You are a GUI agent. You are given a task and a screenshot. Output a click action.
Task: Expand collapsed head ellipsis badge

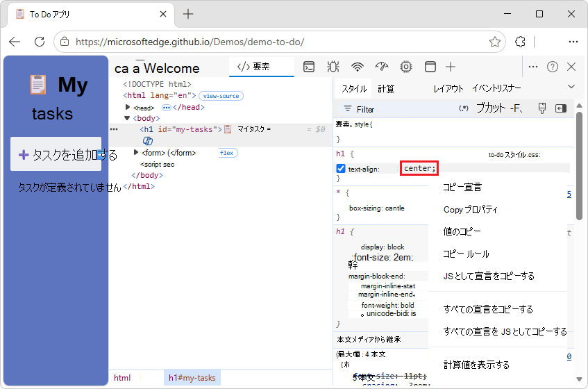166,108
